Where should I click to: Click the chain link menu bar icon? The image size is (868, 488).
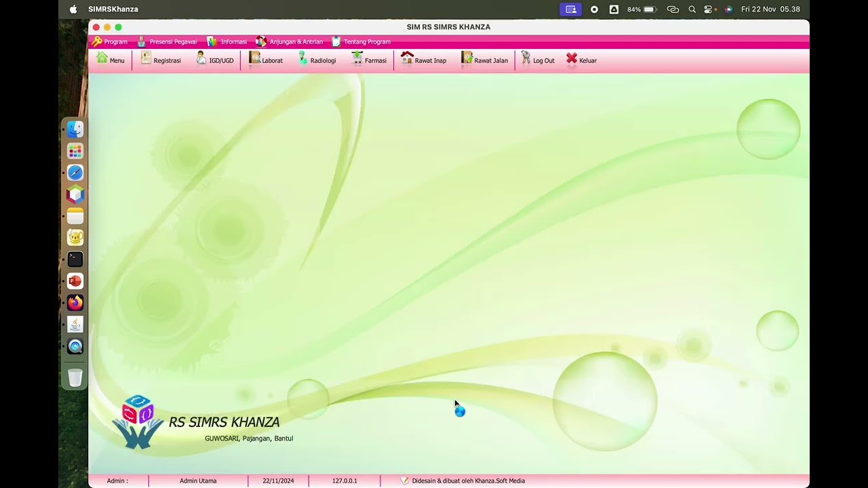coord(673,9)
